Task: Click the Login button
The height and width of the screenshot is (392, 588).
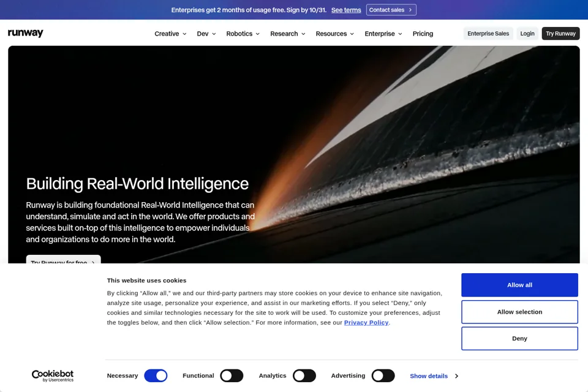Action: coord(527,34)
